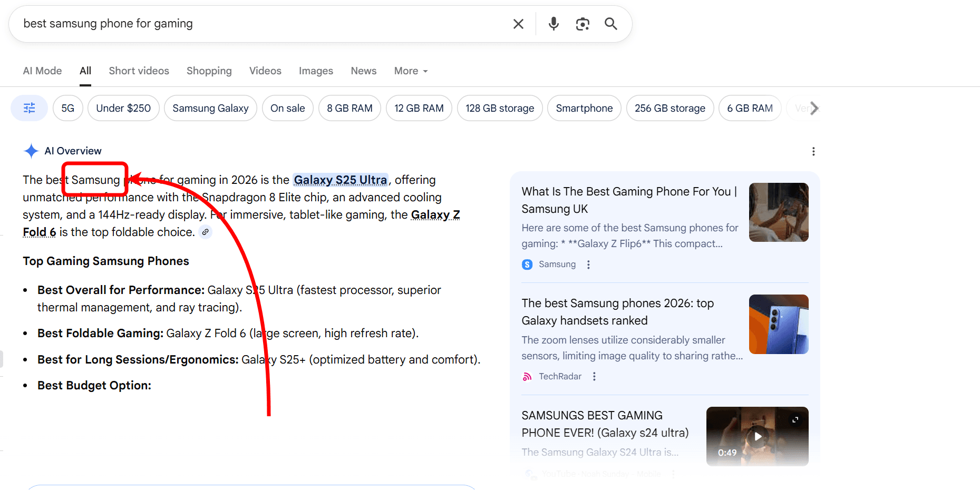The image size is (980, 490).
Task: Open the search filters tune icon
Action: [29, 107]
